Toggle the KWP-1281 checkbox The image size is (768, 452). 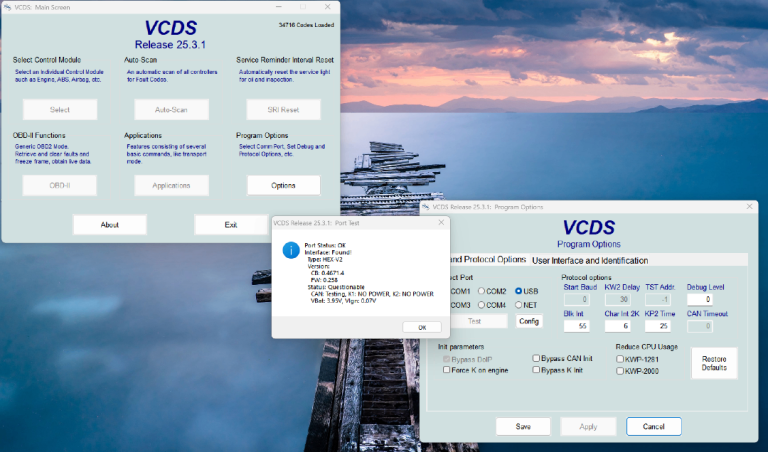620,357
